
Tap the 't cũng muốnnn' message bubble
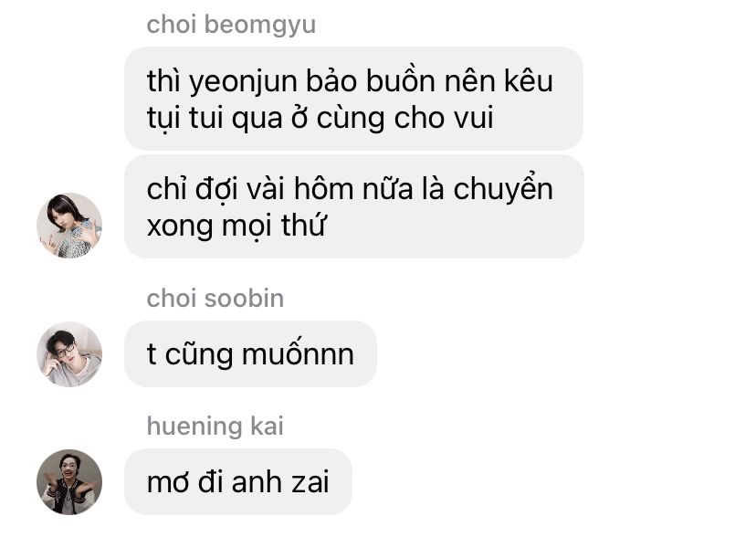pyautogui.click(x=250, y=354)
